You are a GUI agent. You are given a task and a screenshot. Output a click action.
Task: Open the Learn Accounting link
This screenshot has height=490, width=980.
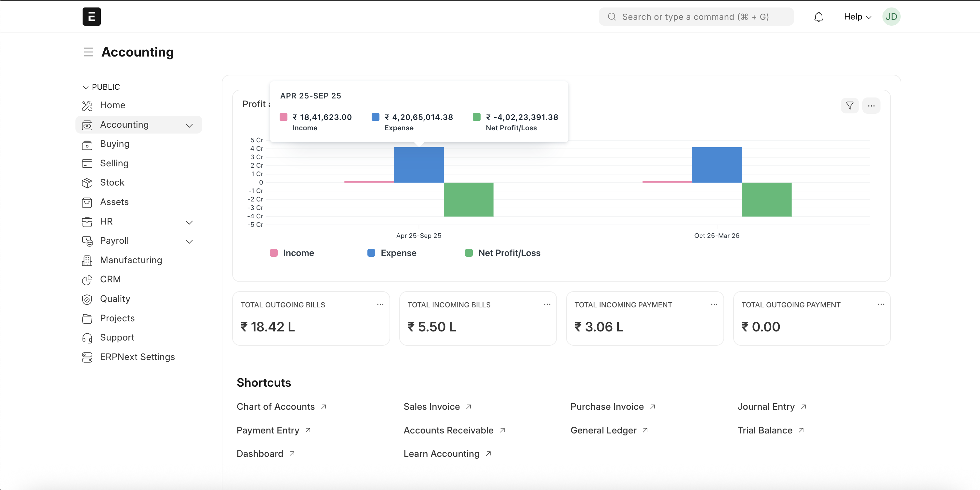(x=441, y=454)
